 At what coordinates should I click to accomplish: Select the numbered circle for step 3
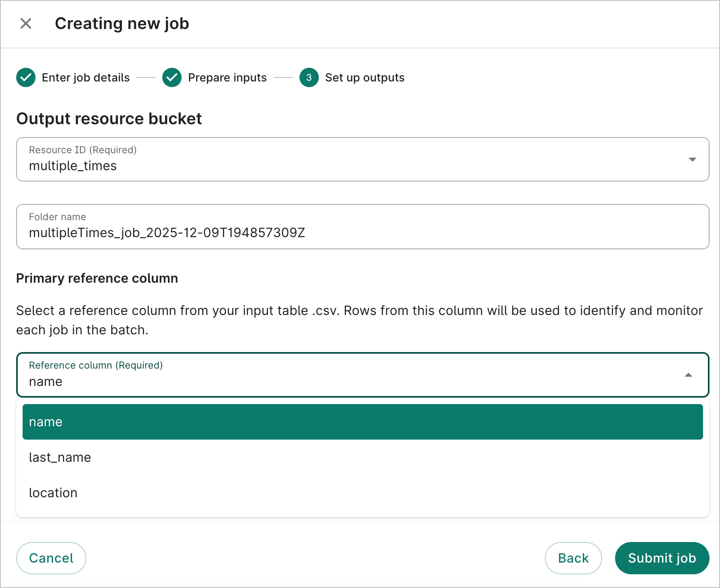[x=309, y=77]
